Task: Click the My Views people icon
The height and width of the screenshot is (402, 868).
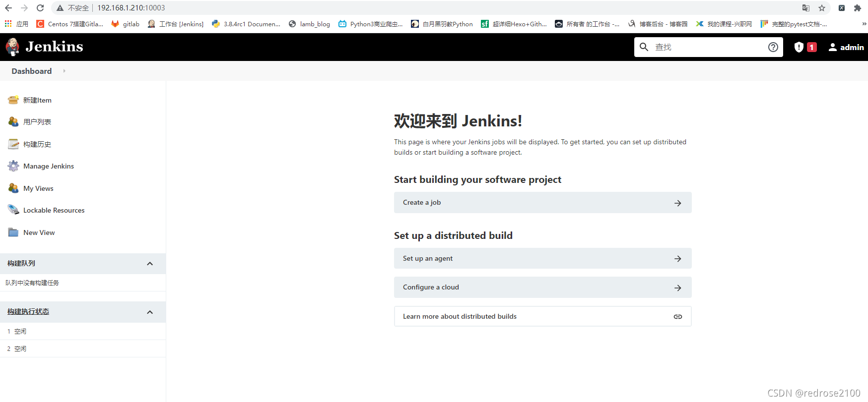Action: [13, 188]
